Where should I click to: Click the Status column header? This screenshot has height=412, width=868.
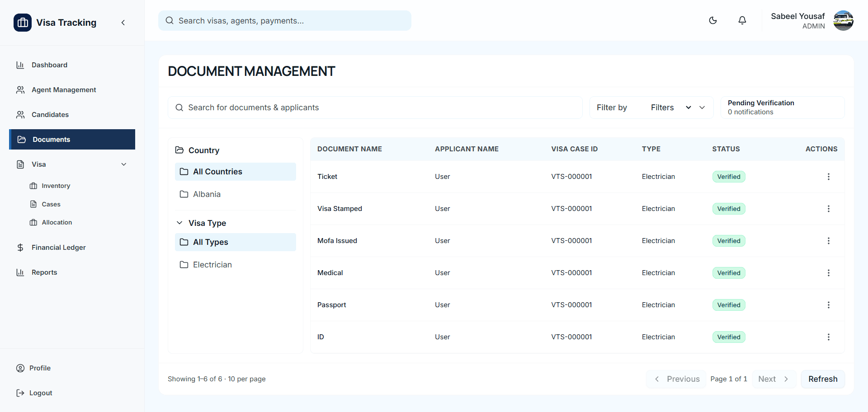click(x=726, y=149)
